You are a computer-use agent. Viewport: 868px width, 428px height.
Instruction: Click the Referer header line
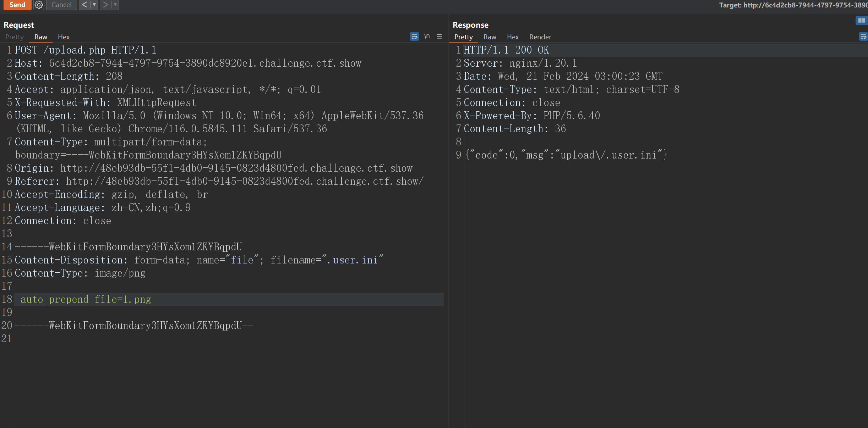(219, 181)
